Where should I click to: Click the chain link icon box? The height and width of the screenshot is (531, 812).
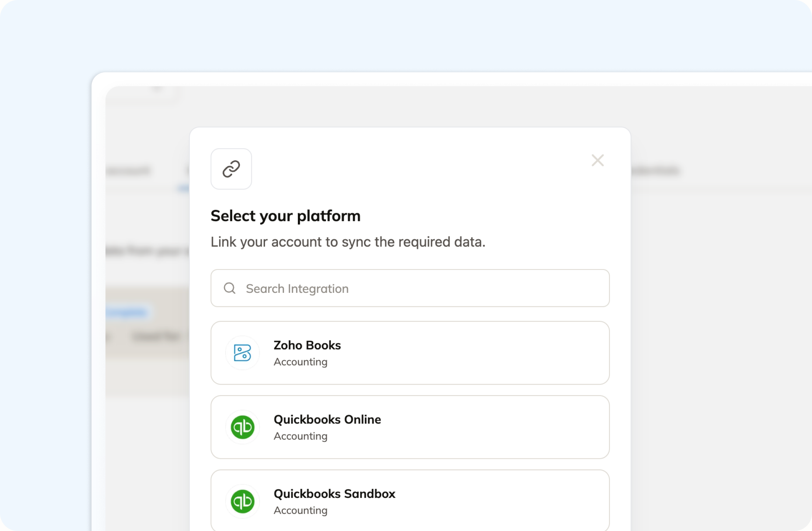(x=231, y=169)
